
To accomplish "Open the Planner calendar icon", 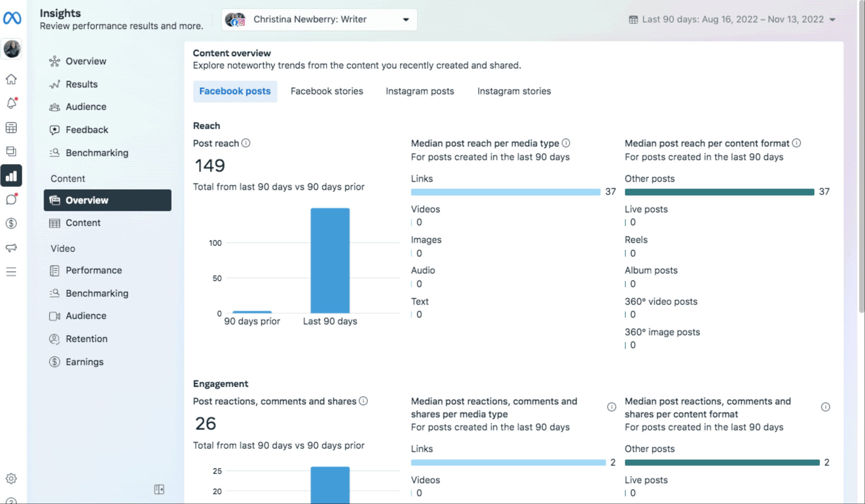I will [11, 128].
